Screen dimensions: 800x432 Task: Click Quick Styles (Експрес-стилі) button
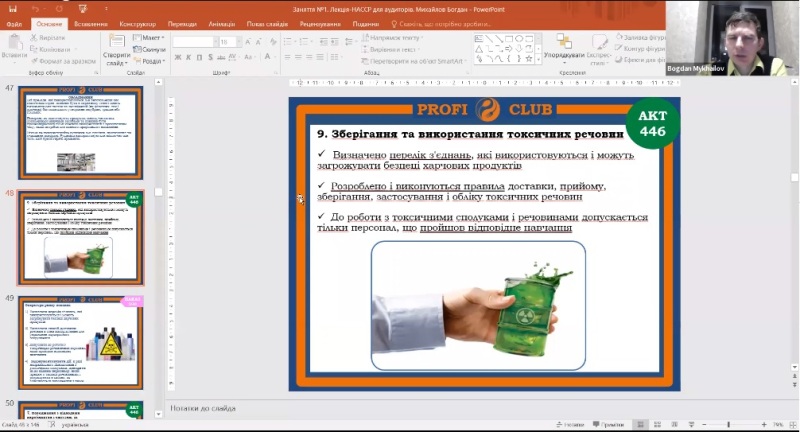pos(598,48)
